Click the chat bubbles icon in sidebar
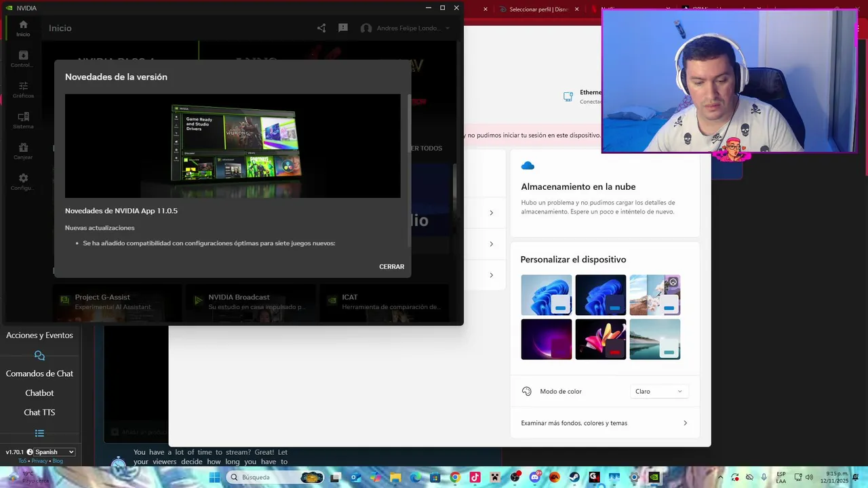This screenshot has width=868, height=488. click(39, 355)
